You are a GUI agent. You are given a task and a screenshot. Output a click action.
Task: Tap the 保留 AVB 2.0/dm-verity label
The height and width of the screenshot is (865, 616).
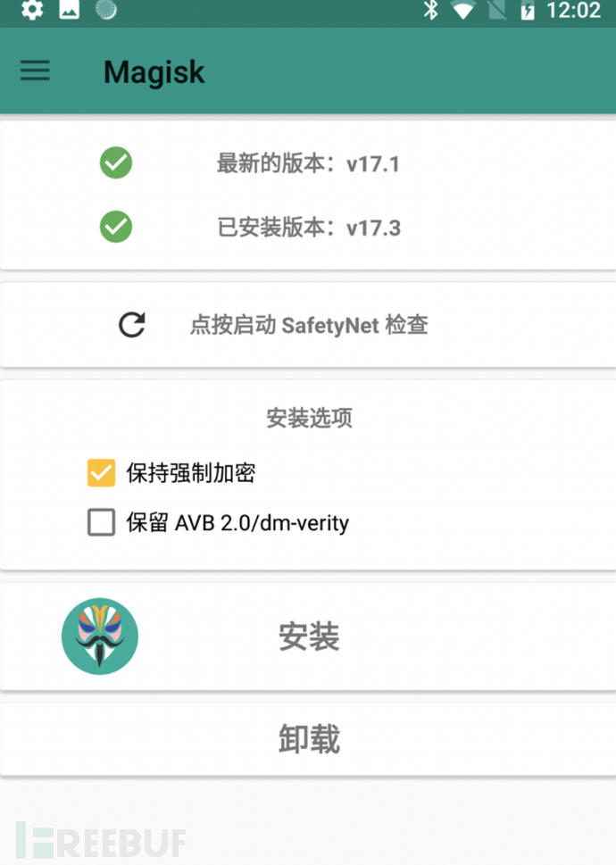237,522
